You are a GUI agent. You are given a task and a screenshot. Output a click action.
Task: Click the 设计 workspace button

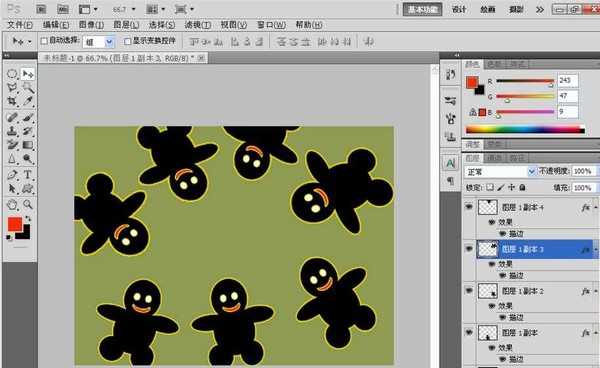(459, 9)
